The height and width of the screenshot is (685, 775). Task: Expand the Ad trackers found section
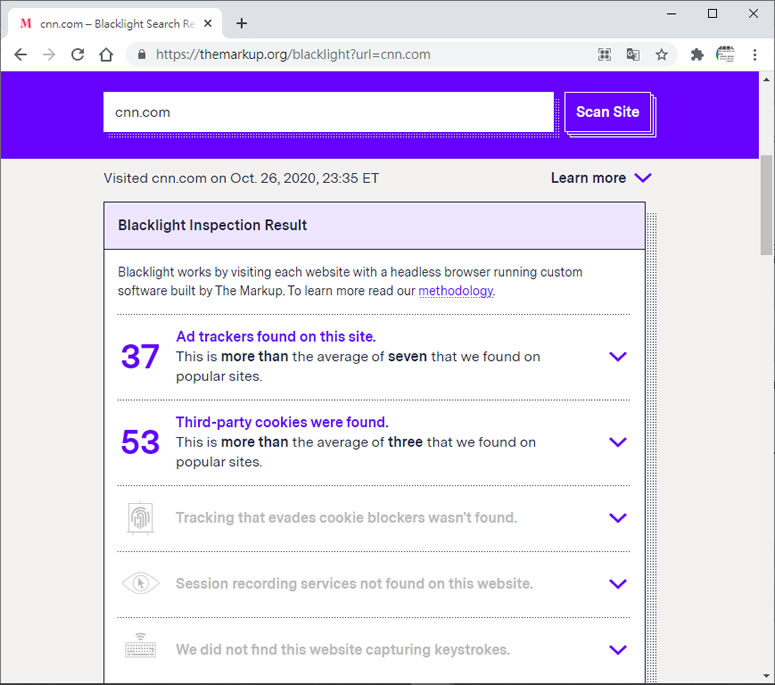pyautogui.click(x=617, y=357)
